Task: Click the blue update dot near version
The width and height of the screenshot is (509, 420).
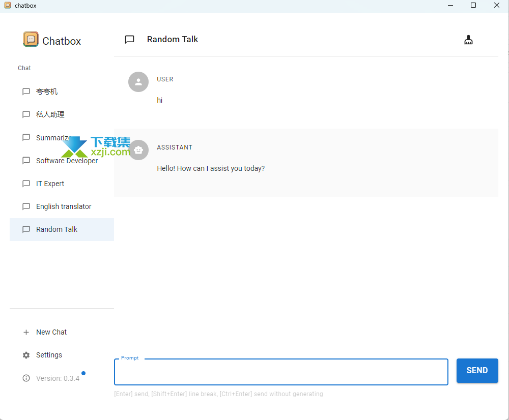Action: [83, 373]
